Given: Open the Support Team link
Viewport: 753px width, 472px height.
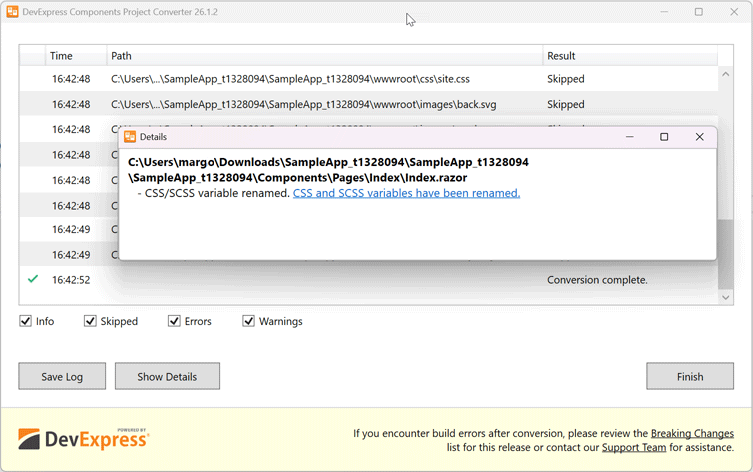Looking at the screenshot, I should (x=634, y=448).
